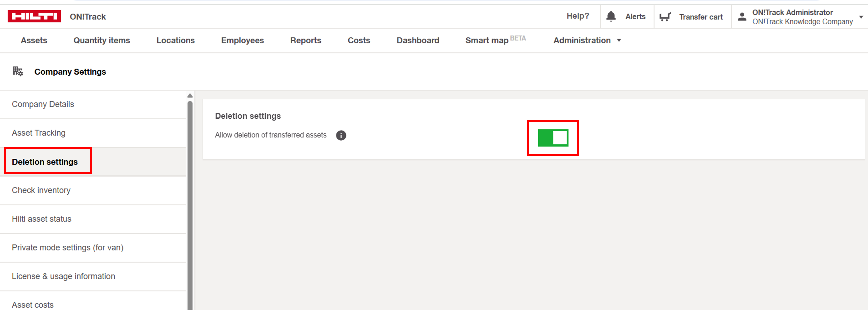Select Check inventory in sidebar
Image resolution: width=868 pixels, height=310 pixels.
coord(41,190)
